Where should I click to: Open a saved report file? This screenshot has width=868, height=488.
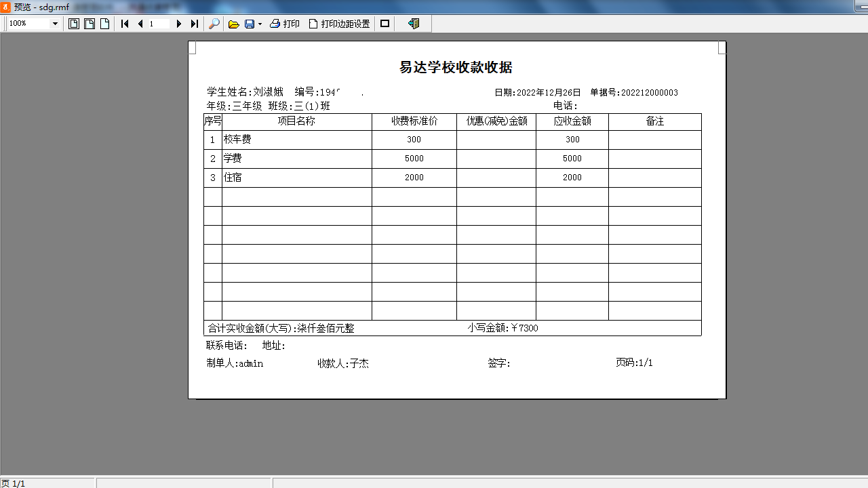[233, 24]
